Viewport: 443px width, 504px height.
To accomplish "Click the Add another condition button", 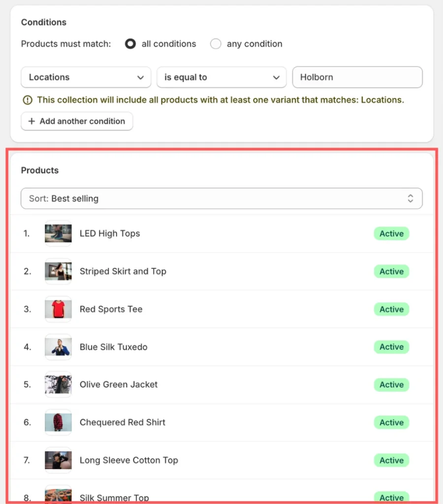I will coord(77,121).
